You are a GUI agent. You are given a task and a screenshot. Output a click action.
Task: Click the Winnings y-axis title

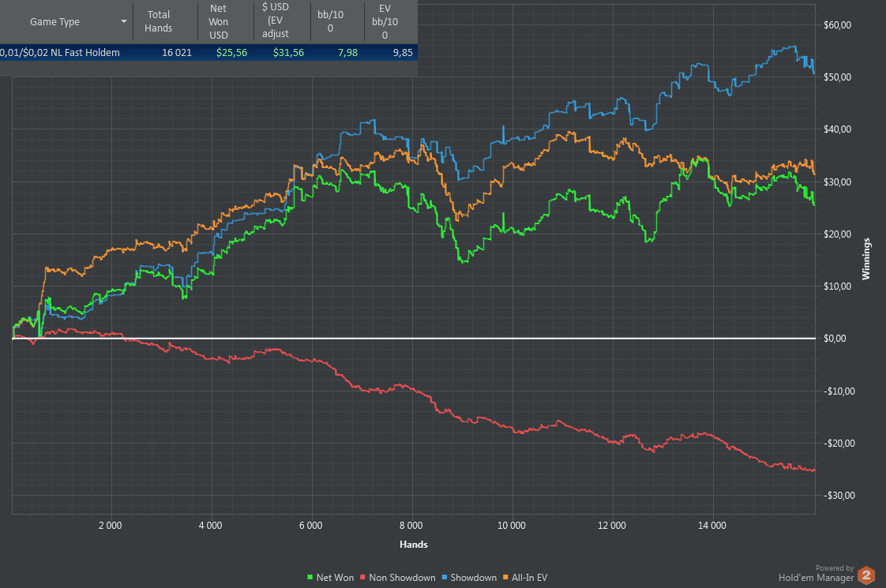coord(866,259)
